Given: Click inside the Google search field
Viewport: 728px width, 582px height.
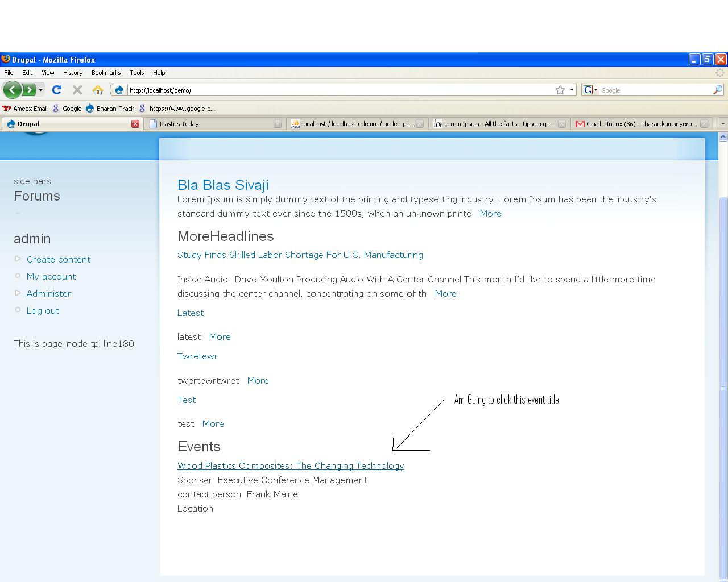Looking at the screenshot, I should point(654,90).
